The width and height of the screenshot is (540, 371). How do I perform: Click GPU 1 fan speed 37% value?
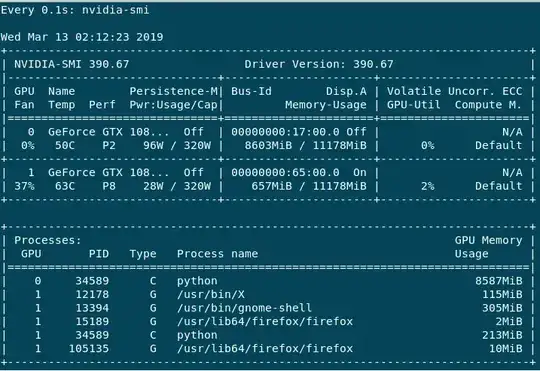[24, 186]
